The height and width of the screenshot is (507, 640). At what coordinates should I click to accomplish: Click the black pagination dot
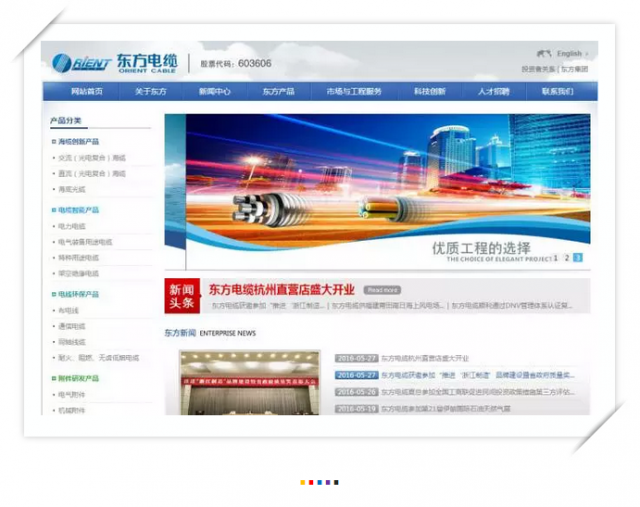pyautogui.click(x=336, y=483)
